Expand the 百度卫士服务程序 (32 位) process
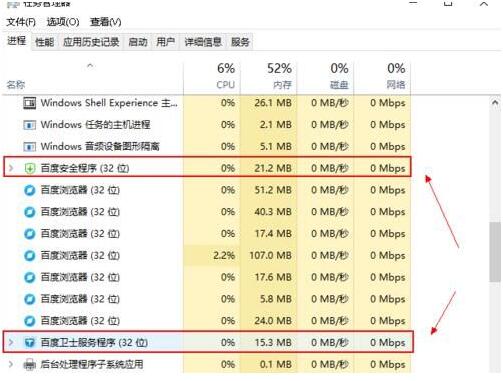The height and width of the screenshot is (381, 503). click(11, 342)
